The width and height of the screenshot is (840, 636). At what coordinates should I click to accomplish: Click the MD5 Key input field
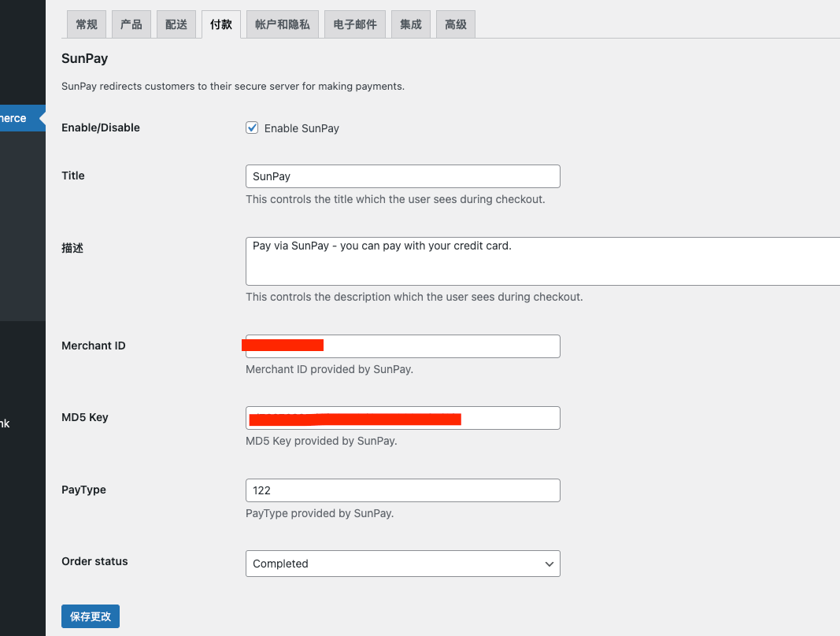pos(403,418)
